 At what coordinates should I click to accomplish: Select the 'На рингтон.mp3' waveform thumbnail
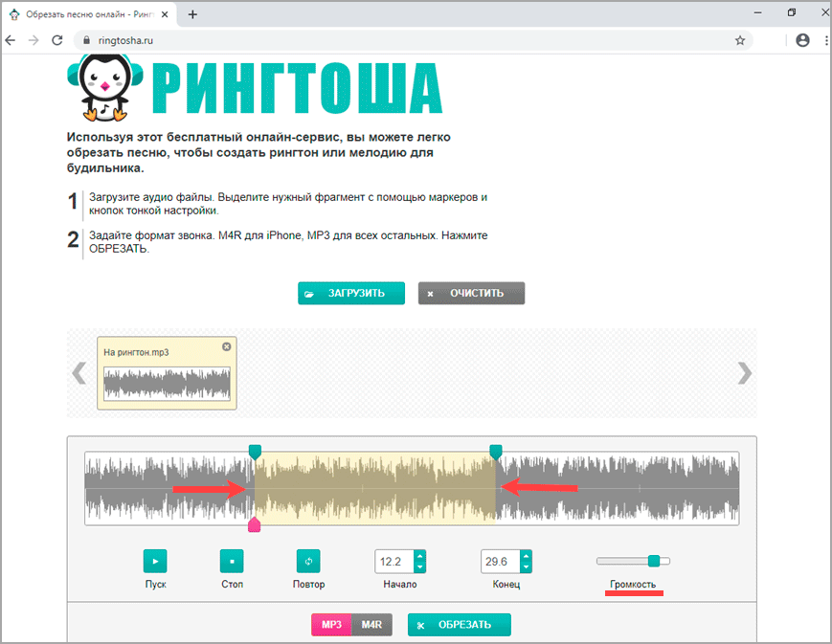click(168, 383)
